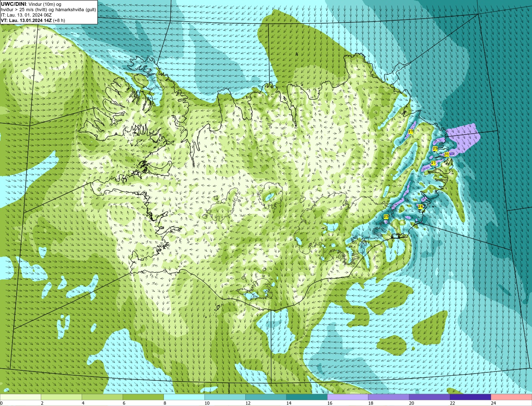Click the pink above-24 legend swatch
Viewport: 532px width, 406px height.
(512, 397)
